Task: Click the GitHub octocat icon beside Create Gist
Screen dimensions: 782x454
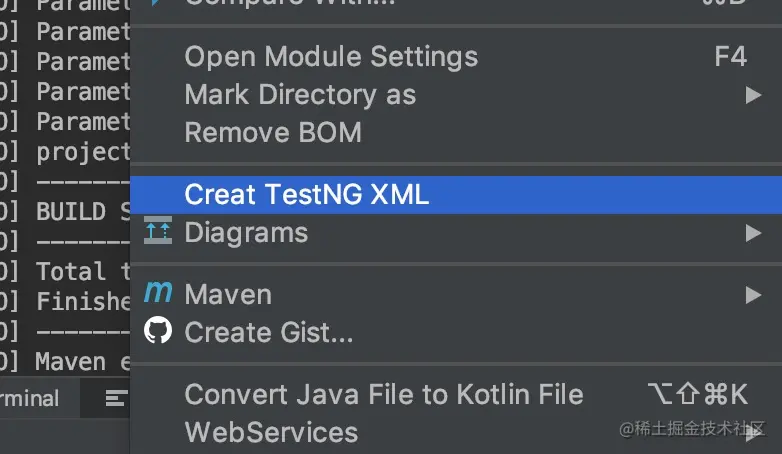Action: pyautogui.click(x=158, y=330)
